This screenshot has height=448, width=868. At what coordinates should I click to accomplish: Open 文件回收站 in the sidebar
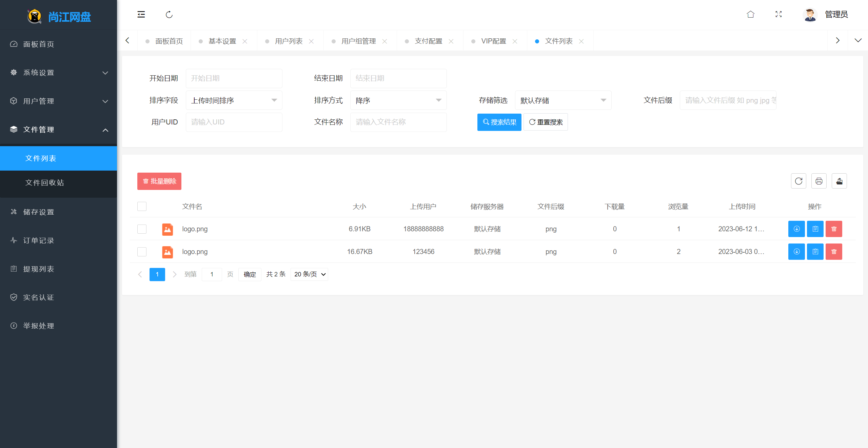(58, 182)
